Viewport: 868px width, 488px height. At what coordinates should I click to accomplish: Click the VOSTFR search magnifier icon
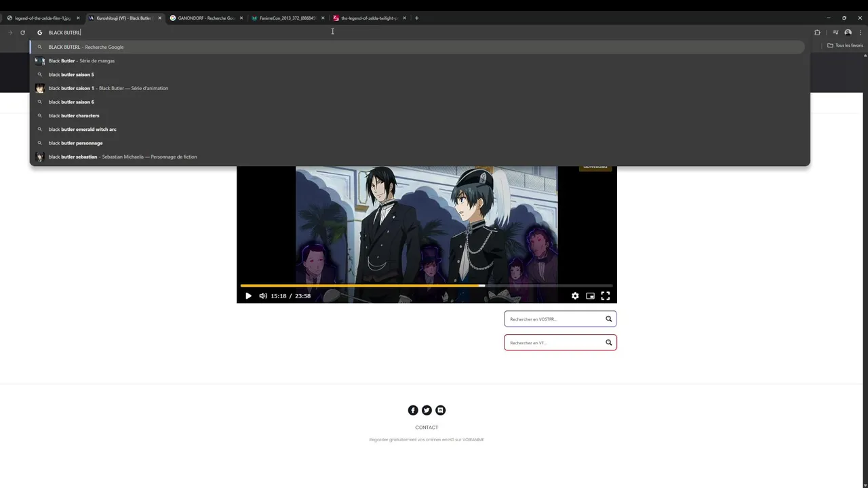pos(608,319)
